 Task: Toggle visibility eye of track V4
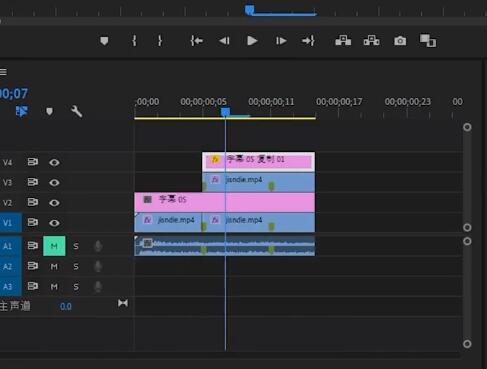click(x=54, y=162)
